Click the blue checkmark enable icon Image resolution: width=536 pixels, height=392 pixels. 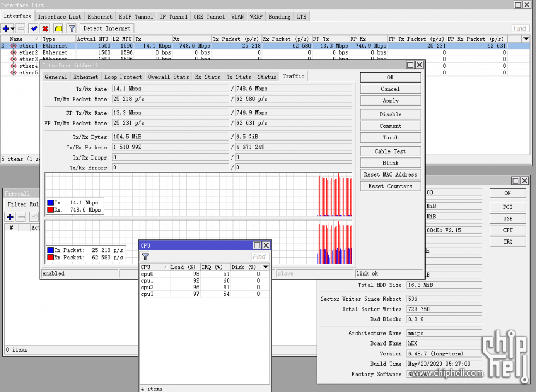click(x=33, y=28)
